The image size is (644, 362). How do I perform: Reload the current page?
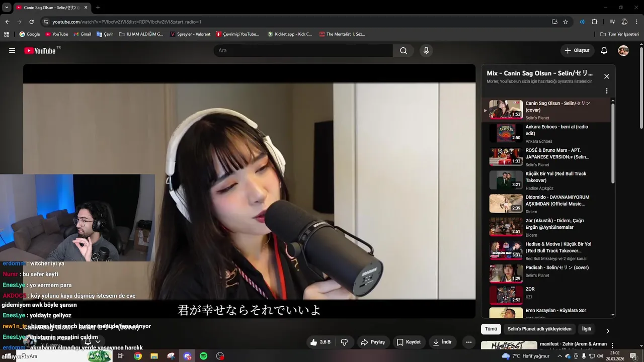[31, 22]
